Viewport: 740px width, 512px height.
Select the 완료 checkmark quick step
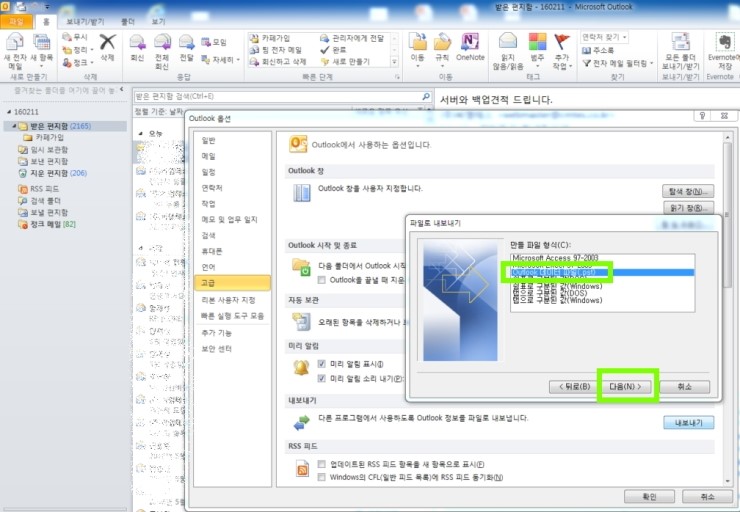tap(333, 50)
